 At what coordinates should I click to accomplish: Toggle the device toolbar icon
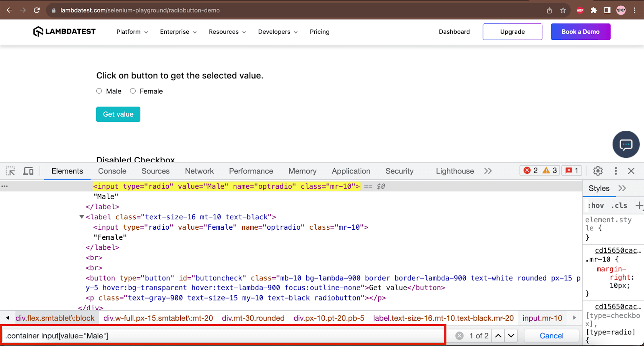[28, 171]
